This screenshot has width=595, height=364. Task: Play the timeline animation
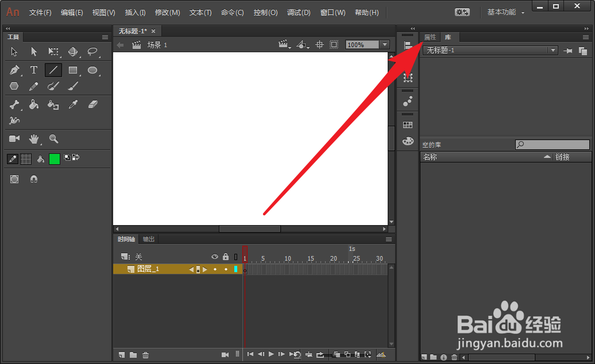click(x=271, y=354)
